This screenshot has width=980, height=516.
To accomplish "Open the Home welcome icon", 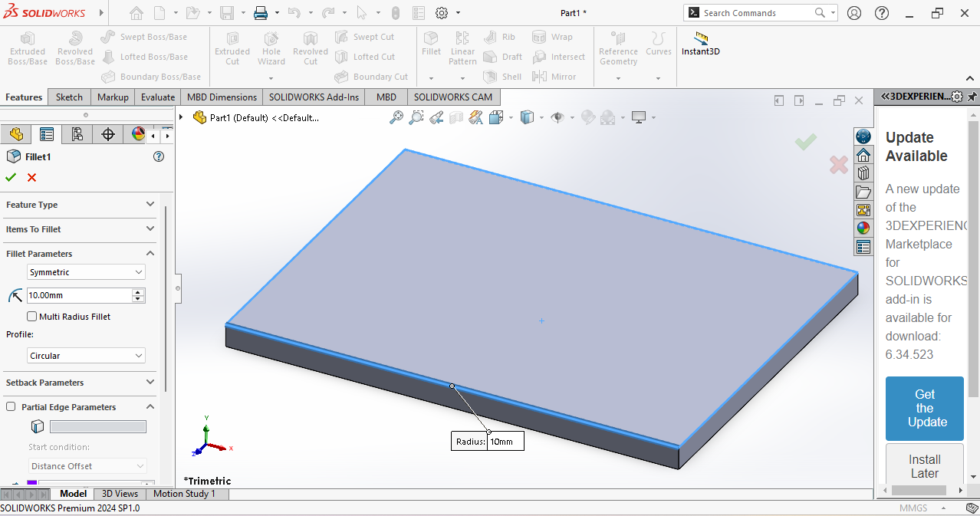I will 136,13.
